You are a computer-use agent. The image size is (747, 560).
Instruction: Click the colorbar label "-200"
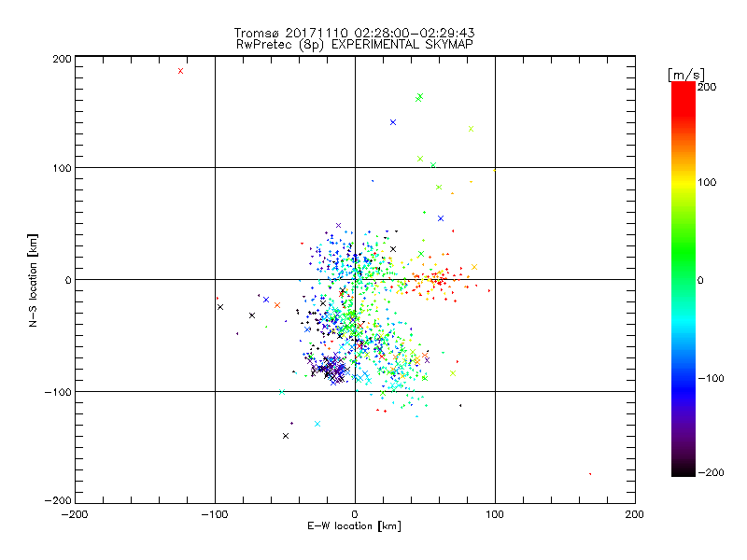point(711,472)
